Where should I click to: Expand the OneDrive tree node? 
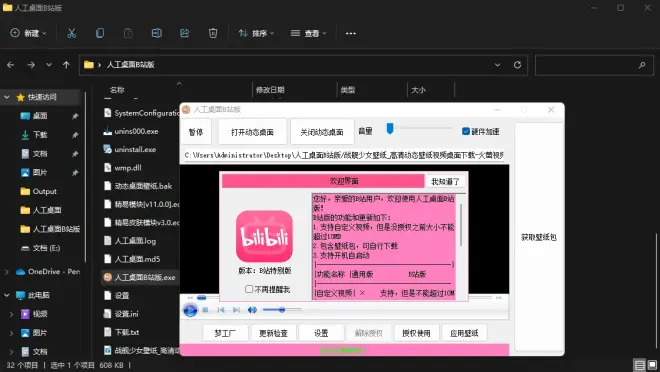click(x=7, y=272)
